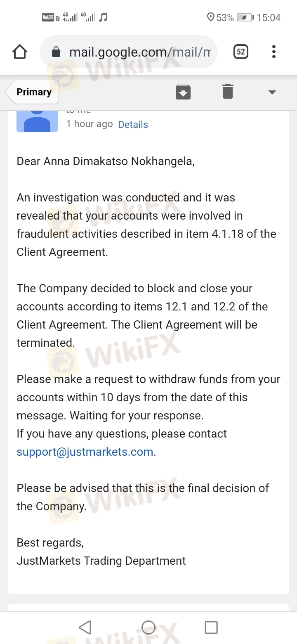297x644 pixels.
Task: Show message Details
Action: click(x=133, y=125)
